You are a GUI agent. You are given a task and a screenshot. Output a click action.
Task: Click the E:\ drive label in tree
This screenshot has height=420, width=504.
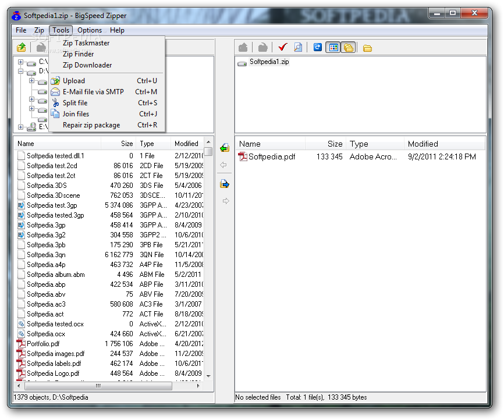[43, 127]
